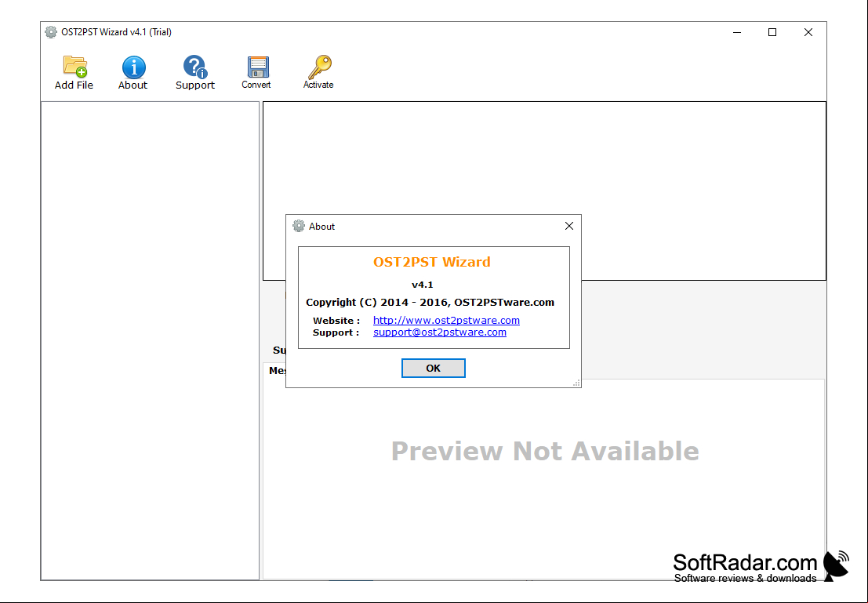Click the Activate key icon
Image resolution: width=868 pixels, height=603 pixels.
pyautogui.click(x=319, y=67)
